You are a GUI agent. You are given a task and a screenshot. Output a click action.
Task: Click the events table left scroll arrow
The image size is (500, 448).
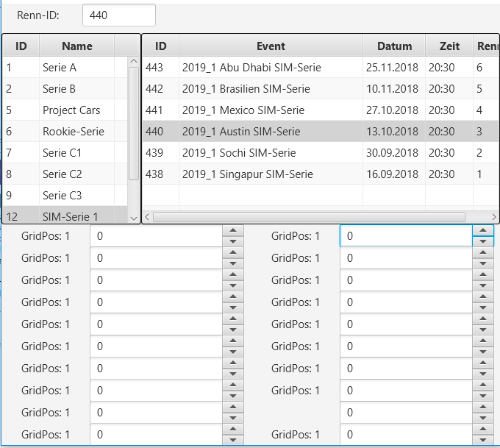click(x=147, y=217)
